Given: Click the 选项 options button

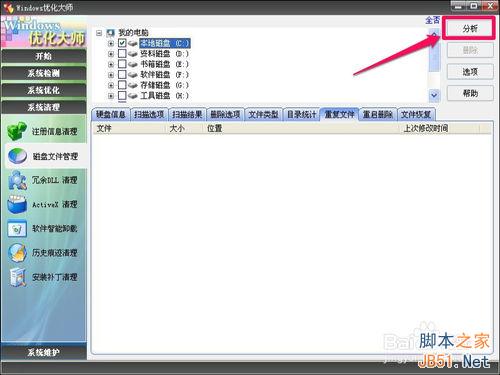Looking at the screenshot, I should [x=470, y=72].
